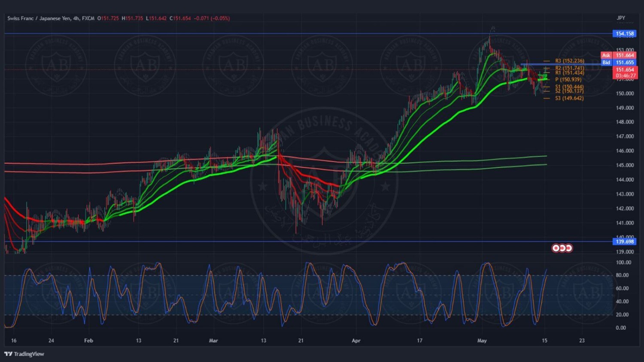Click the R1 (151.434) pivot label
The image size is (644, 362).
(x=569, y=72)
